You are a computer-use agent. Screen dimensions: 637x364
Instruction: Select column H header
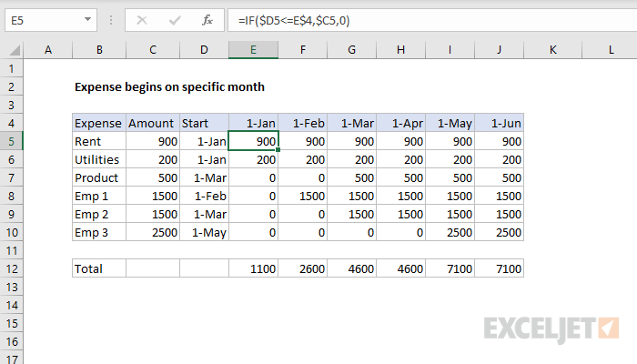pyautogui.click(x=401, y=50)
